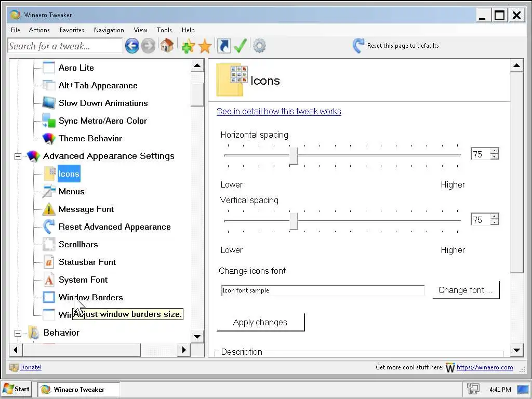Image resolution: width=532 pixels, height=399 pixels.
Task: Click the Alt+Tab Appearance icon
Action: click(48, 85)
